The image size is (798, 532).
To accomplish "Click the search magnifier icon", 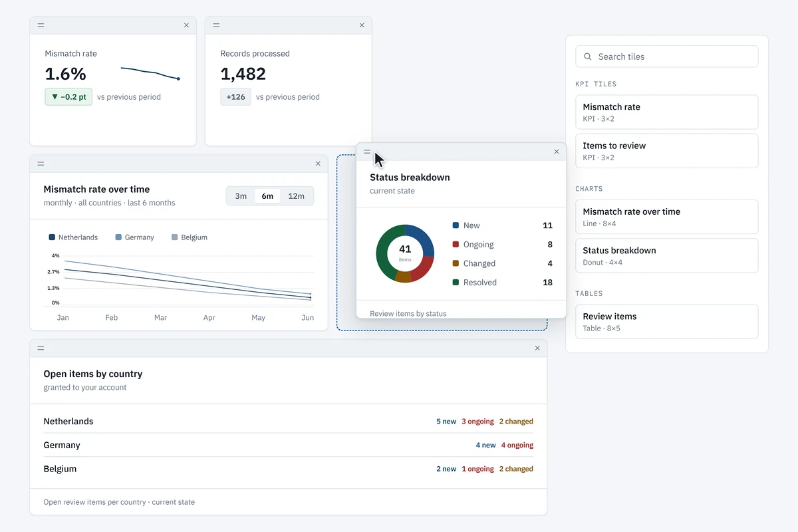I will (588, 57).
